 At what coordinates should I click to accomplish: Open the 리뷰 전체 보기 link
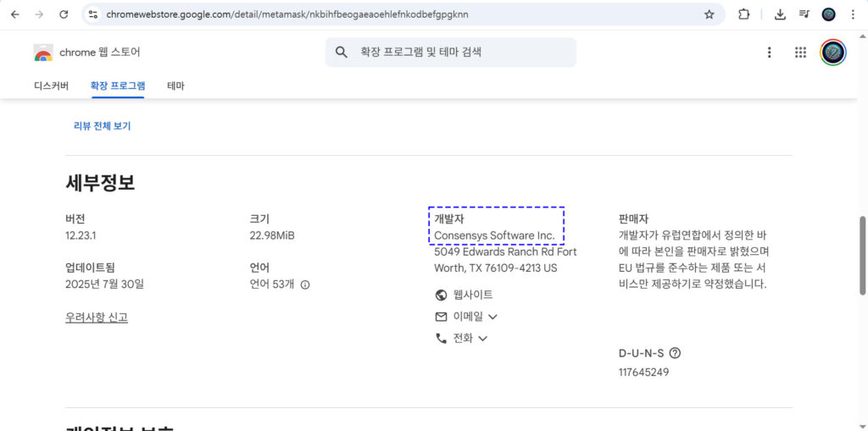102,126
